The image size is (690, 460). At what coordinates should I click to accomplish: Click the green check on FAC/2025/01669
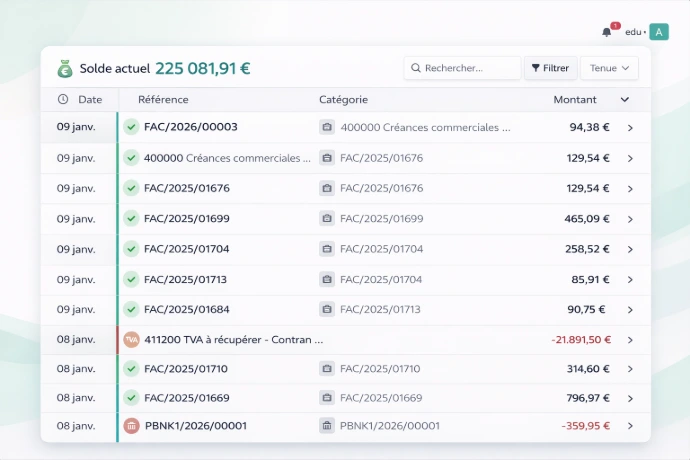click(131, 398)
